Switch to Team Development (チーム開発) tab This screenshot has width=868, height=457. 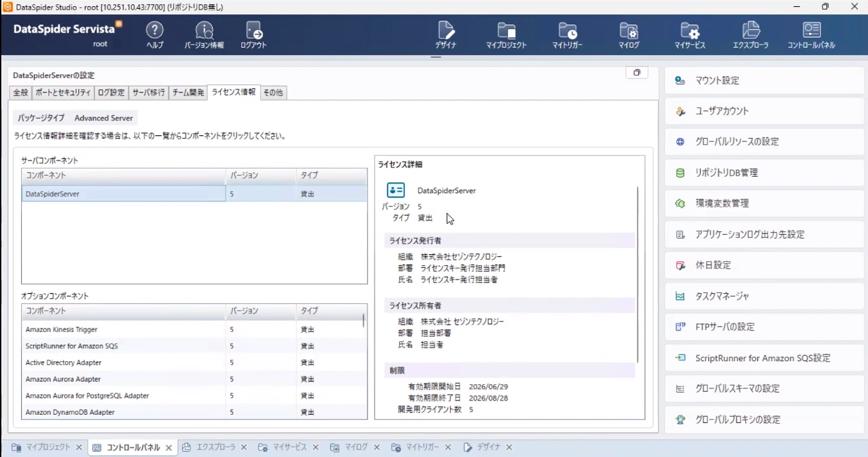pos(188,92)
